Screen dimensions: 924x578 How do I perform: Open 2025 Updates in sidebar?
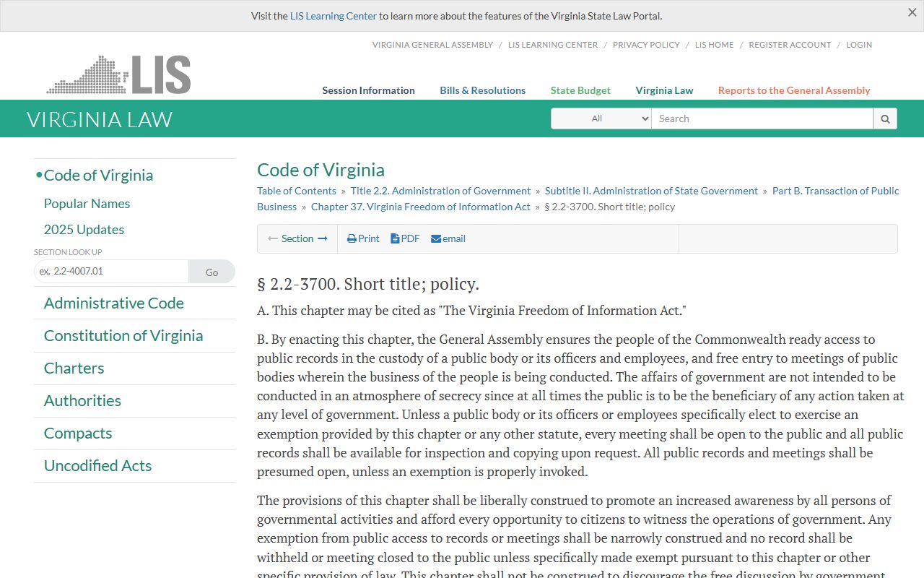84,230
